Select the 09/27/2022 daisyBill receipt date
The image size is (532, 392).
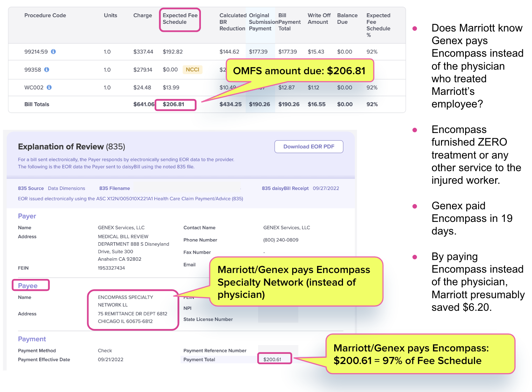(326, 188)
